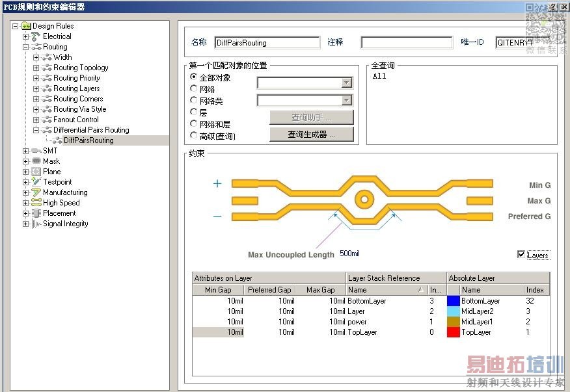Select the Routing Via Style tree item
Screen dimensions: 570x392
click(79, 109)
